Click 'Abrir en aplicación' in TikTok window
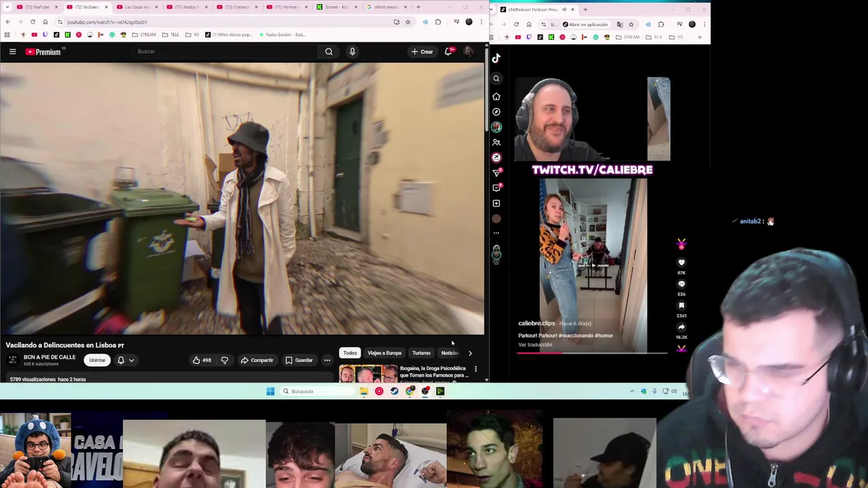Image resolution: width=868 pixels, height=488 pixels. [x=585, y=24]
